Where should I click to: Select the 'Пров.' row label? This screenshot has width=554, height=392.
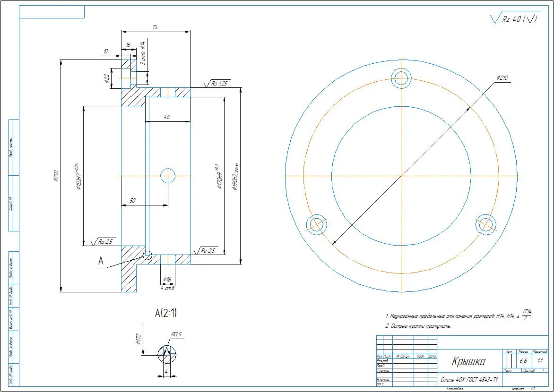tap(381, 366)
